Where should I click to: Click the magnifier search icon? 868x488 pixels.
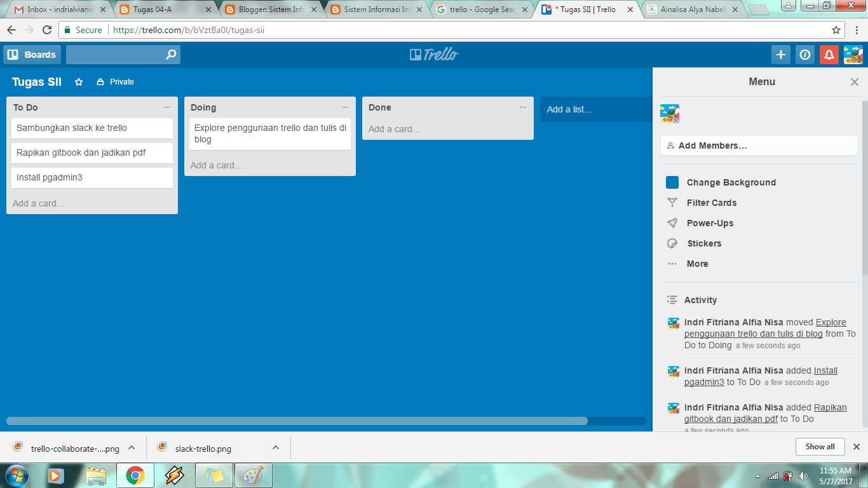171,55
